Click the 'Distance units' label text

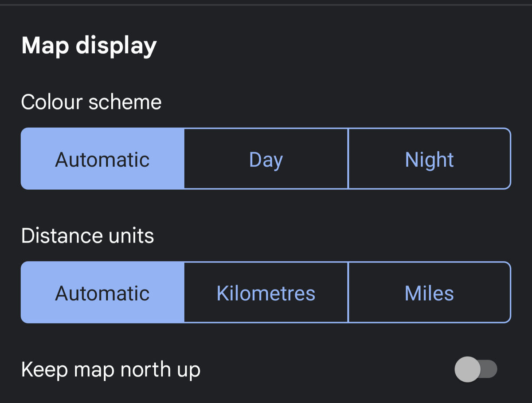87,236
